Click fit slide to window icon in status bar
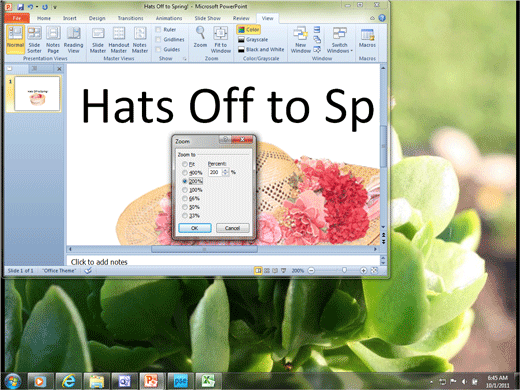Screen dimensions: 520x390 point(374,271)
